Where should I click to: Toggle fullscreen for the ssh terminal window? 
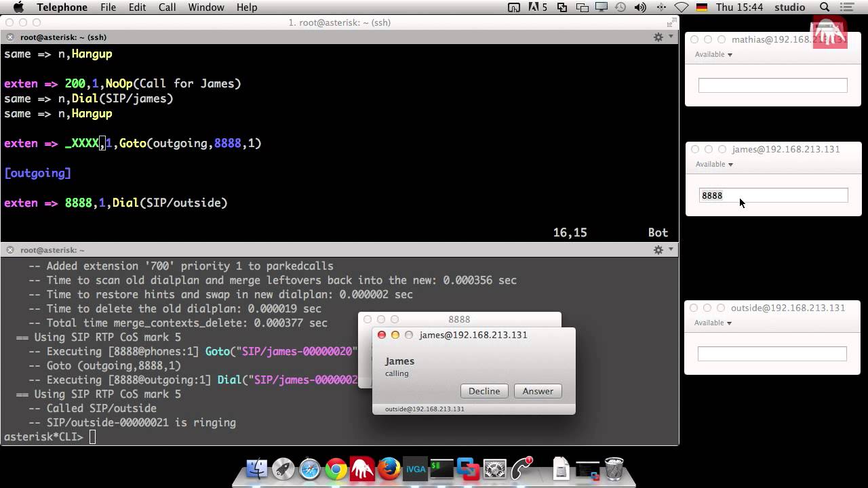671,22
